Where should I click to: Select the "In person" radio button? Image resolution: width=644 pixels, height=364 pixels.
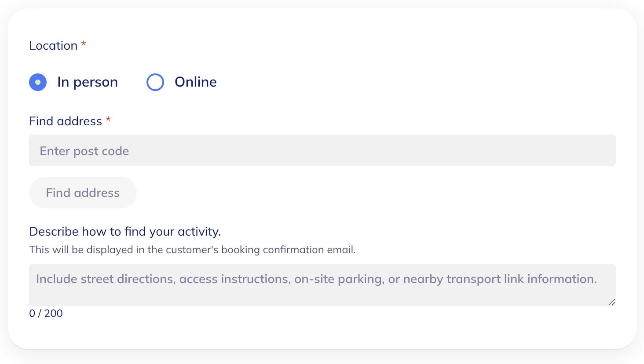click(38, 82)
